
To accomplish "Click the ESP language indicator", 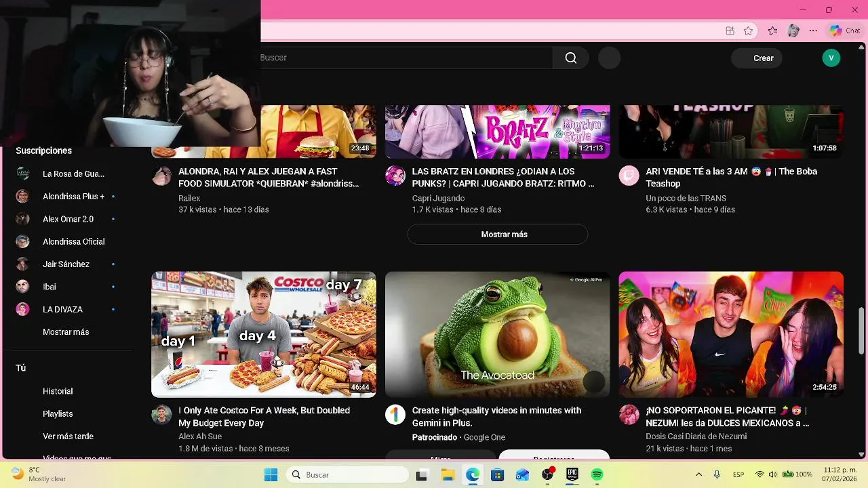I will coord(738,474).
